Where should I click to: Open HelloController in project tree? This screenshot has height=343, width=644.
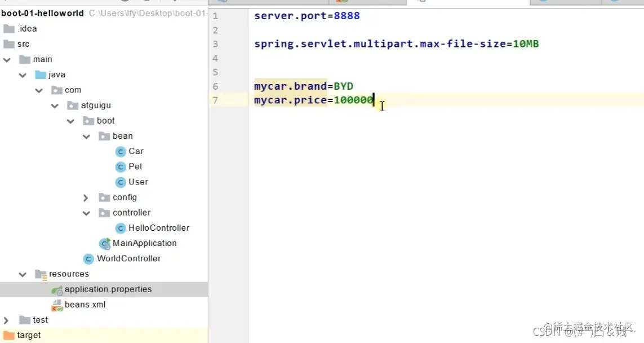pos(159,228)
